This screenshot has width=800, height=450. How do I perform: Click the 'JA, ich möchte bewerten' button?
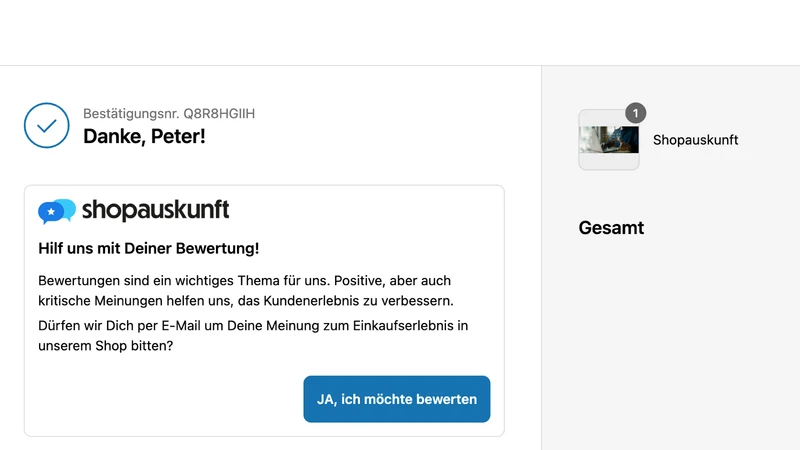click(396, 399)
